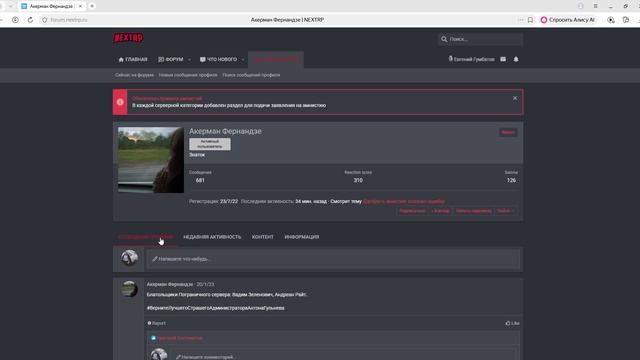
Task: Click the Report button on profile header
Action: pyautogui.click(x=508, y=132)
